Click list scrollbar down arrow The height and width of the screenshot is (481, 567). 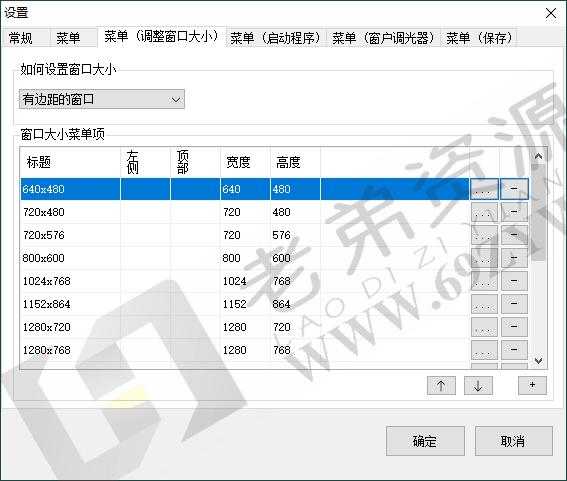[x=538, y=361]
